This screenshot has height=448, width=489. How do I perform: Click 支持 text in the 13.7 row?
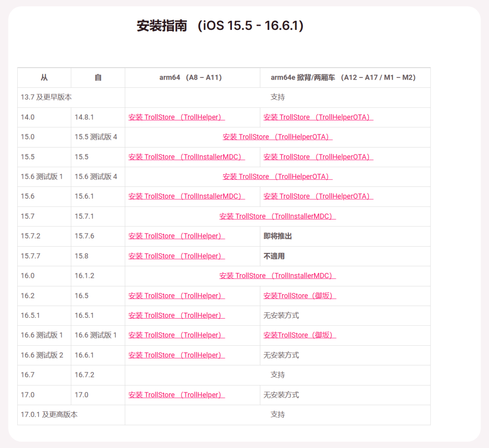[278, 97]
